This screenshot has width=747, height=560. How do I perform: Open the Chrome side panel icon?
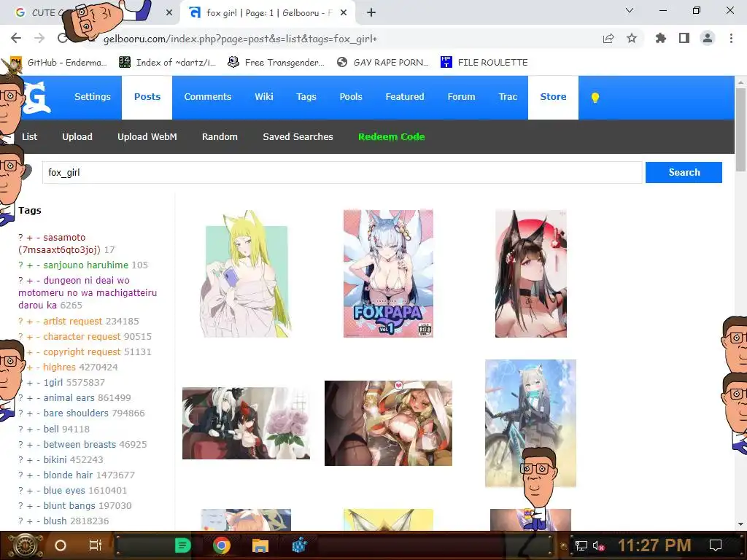pos(684,38)
